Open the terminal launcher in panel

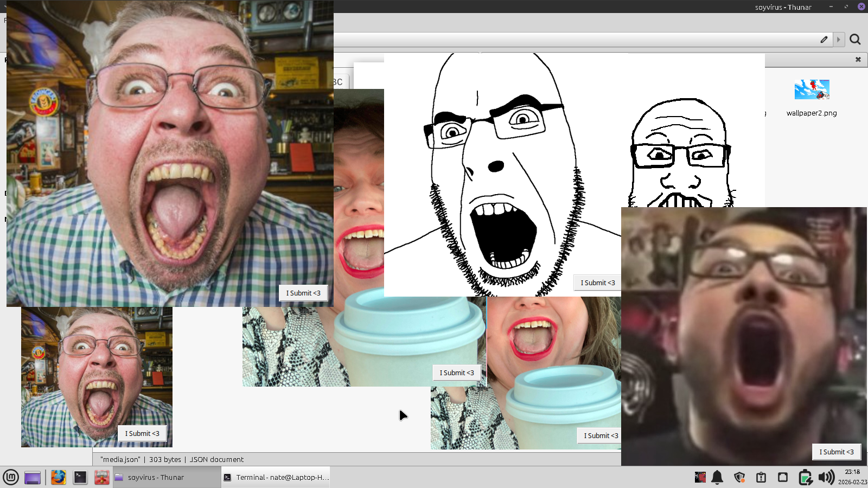pos(80,477)
